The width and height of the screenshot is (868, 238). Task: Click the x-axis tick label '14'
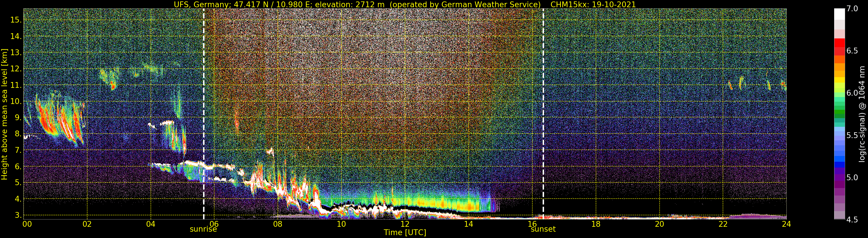tap(468, 224)
